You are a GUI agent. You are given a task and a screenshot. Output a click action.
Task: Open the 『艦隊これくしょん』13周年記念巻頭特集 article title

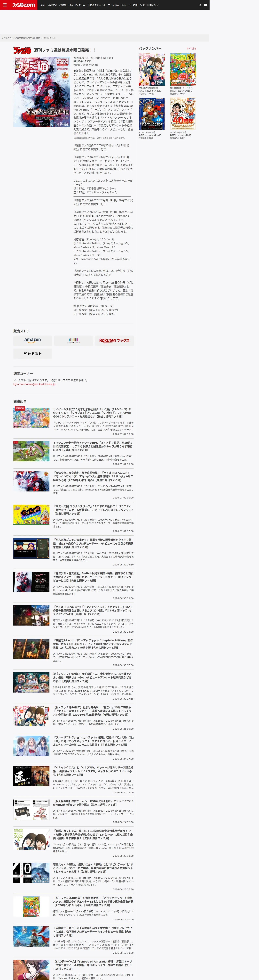(x=93, y=834)
